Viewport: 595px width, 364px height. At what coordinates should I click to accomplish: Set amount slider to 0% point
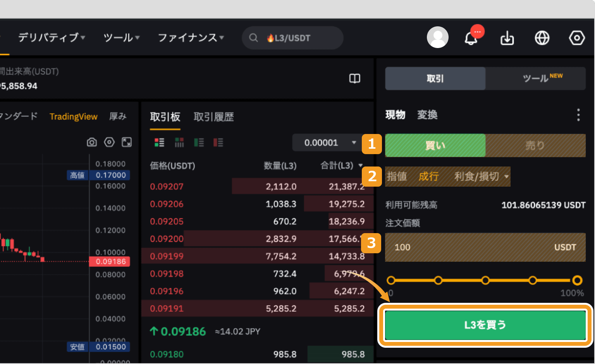(x=391, y=280)
